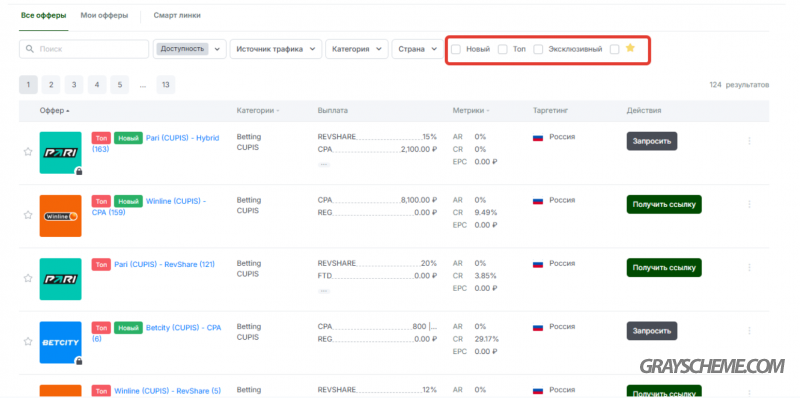
Task: Open three-dot menu for Betcity CPA offer
Action: click(x=749, y=331)
